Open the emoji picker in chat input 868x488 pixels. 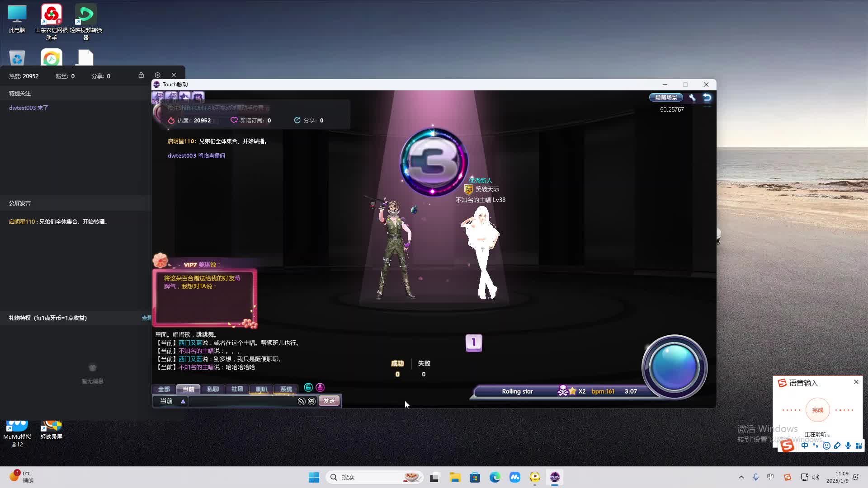311,401
